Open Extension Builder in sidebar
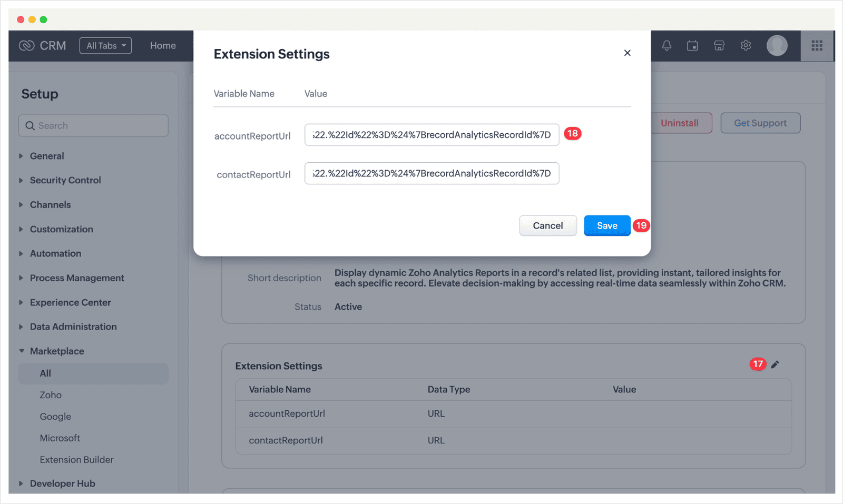843x504 pixels. click(x=76, y=460)
